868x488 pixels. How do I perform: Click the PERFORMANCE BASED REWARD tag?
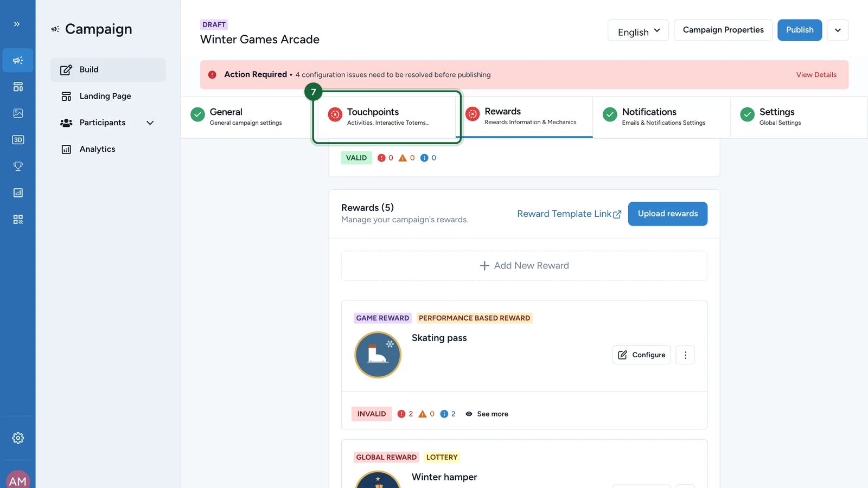click(474, 318)
